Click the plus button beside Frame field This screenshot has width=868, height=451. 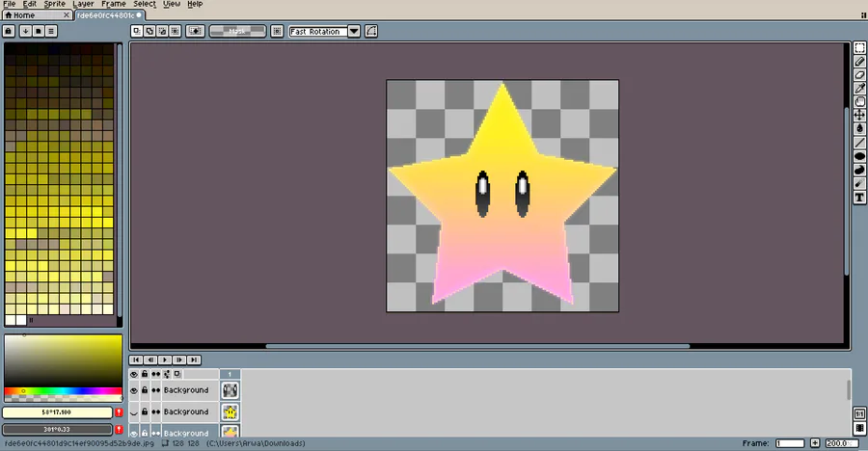[815, 442]
